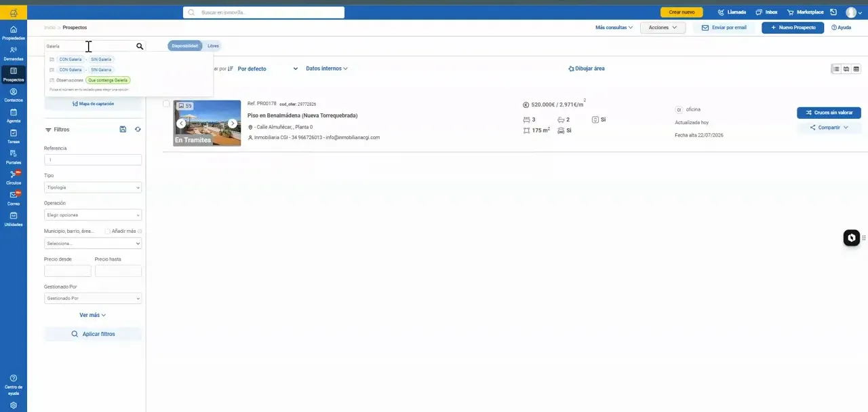The width and height of the screenshot is (868, 412).
Task: Save filters with the floppy disk icon
Action: click(x=123, y=129)
